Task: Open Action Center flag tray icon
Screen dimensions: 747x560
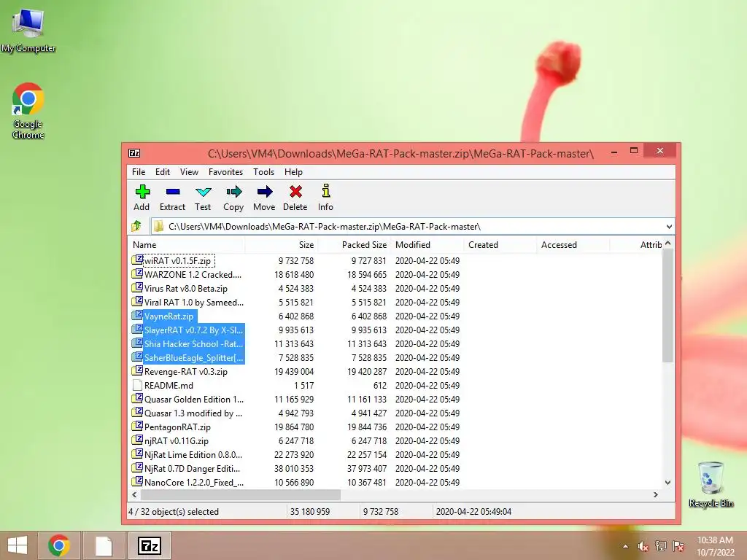Action: (678, 546)
